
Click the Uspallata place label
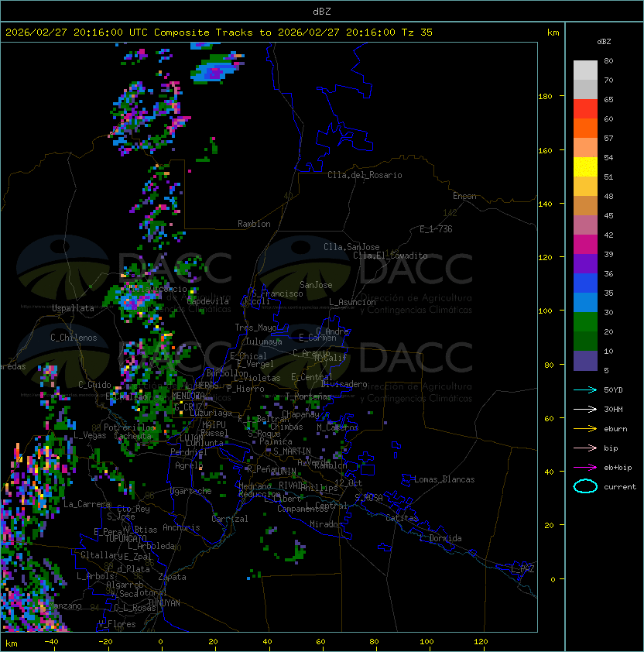pyautogui.click(x=73, y=308)
